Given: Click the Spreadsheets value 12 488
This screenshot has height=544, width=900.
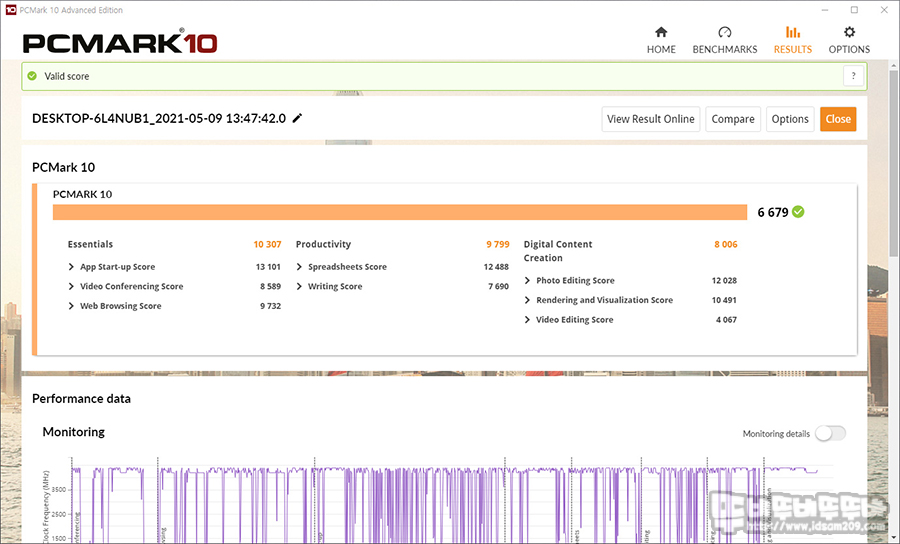Looking at the screenshot, I should [x=496, y=267].
